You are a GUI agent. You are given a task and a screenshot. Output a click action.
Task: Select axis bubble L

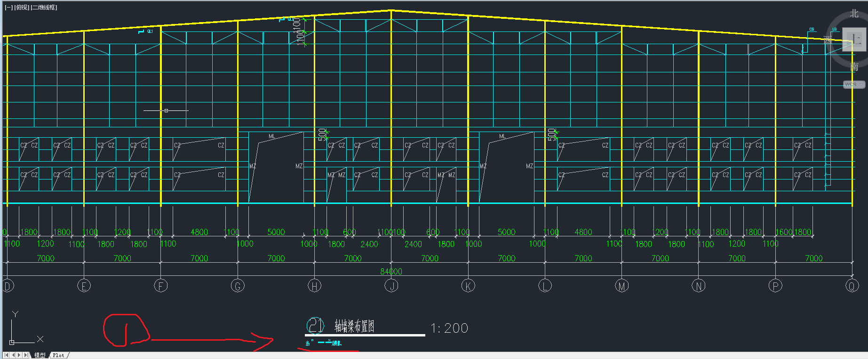[x=545, y=286]
